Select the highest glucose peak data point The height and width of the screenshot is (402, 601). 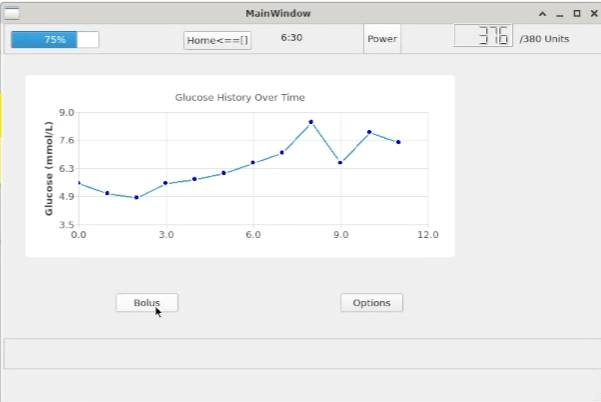(311, 122)
